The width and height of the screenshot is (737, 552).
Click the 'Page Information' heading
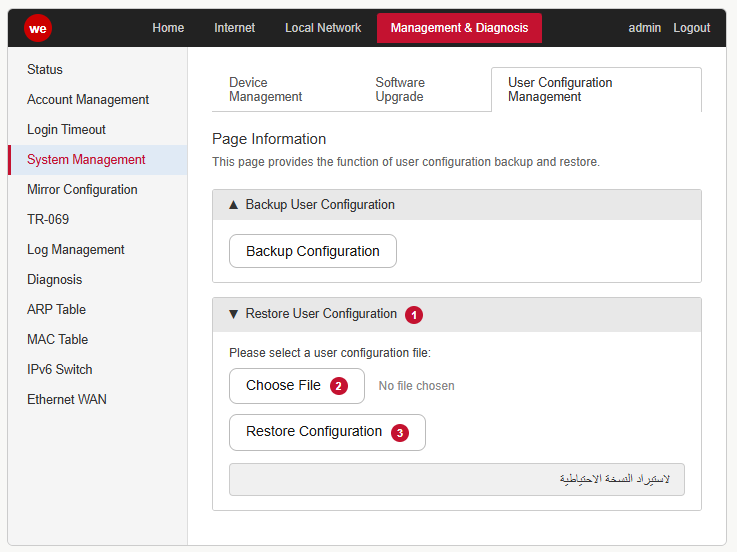[x=269, y=139]
